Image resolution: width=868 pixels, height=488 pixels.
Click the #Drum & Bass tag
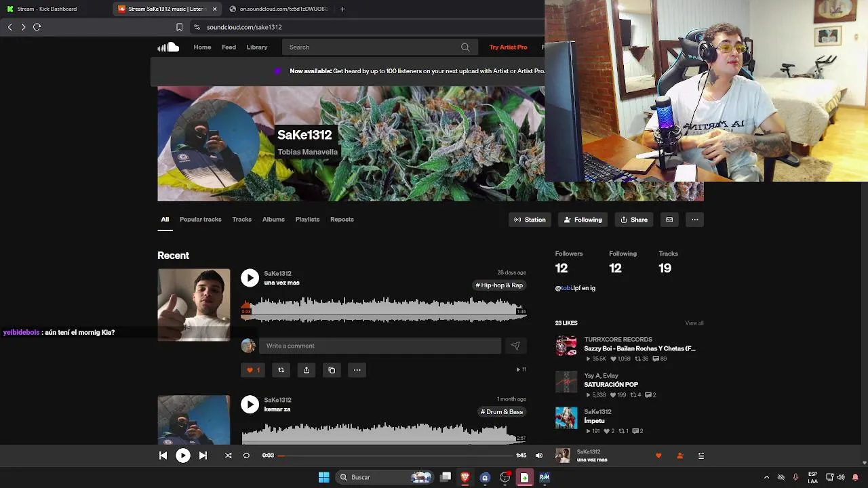point(502,412)
